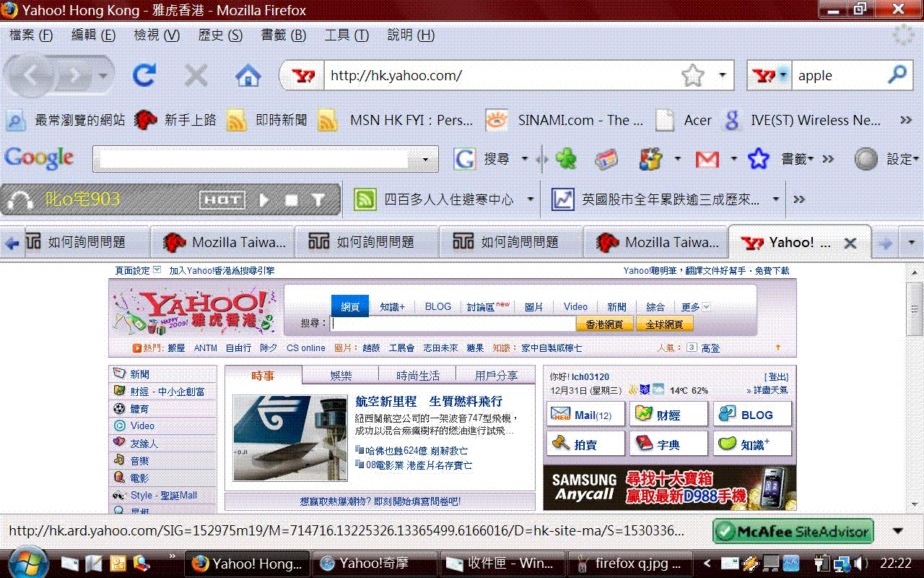This screenshot has width=924, height=578.
Task: Reload the page with the refresh icon
Action: point(145,75)
